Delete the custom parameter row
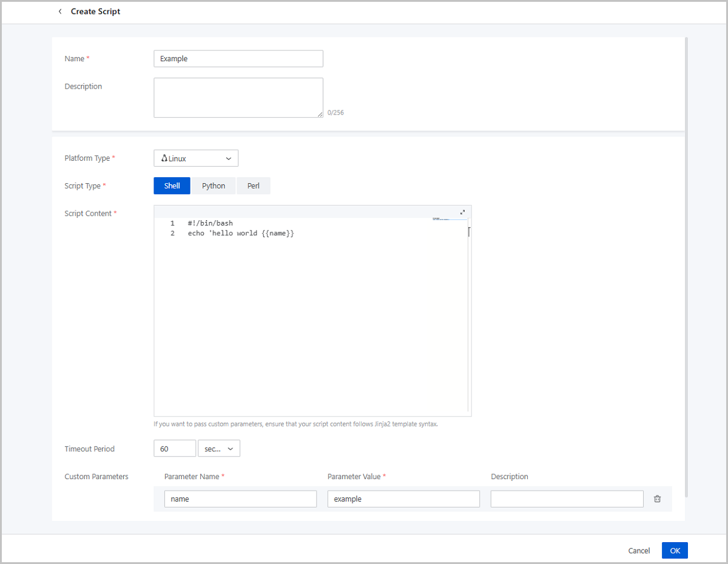 point(657,499)
